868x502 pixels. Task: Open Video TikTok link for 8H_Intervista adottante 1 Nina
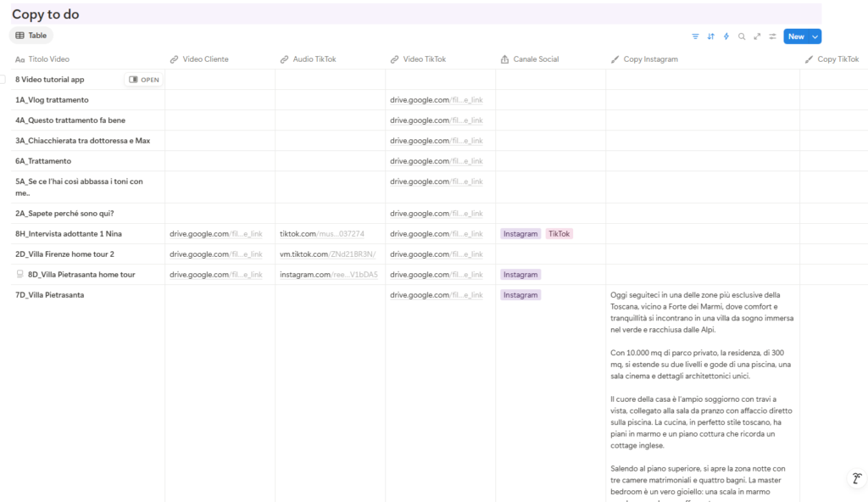[x=437, y=234]
